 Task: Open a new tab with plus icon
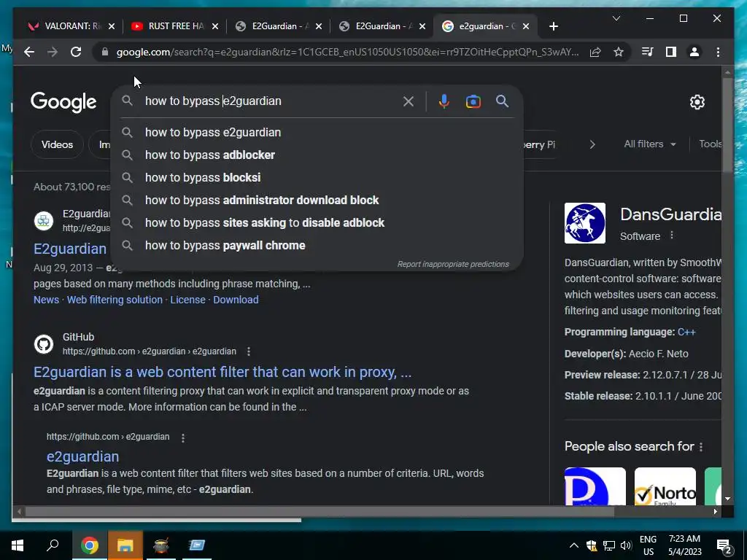pos(553,26)
